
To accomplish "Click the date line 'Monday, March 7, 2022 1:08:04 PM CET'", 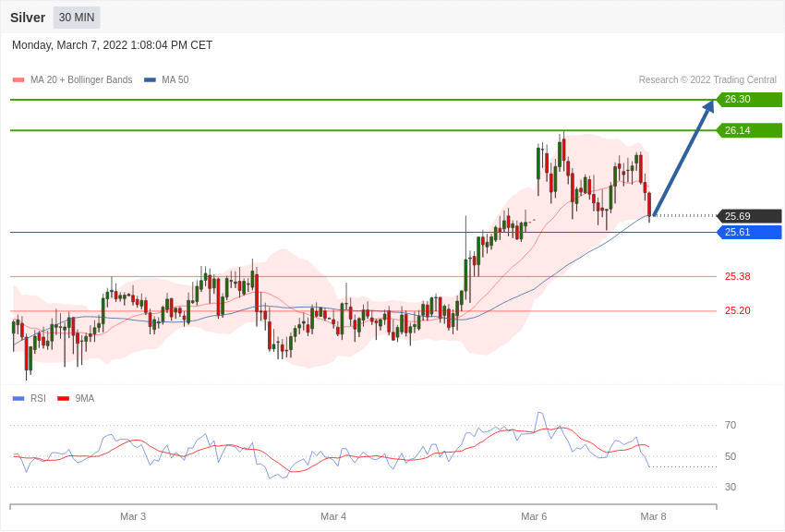I will [x=112, y=45].
